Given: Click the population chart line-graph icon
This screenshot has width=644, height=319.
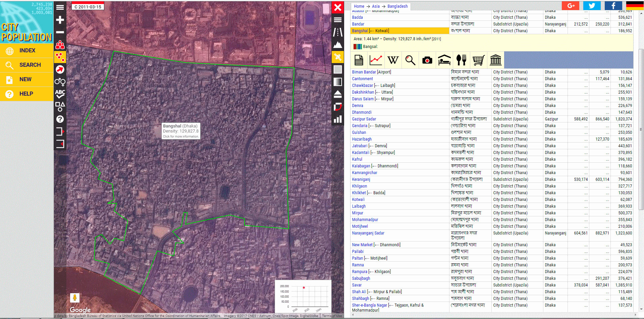Looking at the screenshot, I should pyautogui.click(x=376, y=60).
